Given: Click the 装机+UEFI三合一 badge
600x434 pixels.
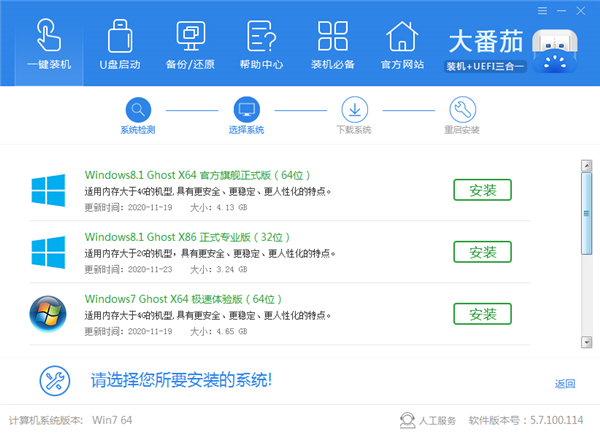Looking at the screenshot, I should (x=485, y=67).
